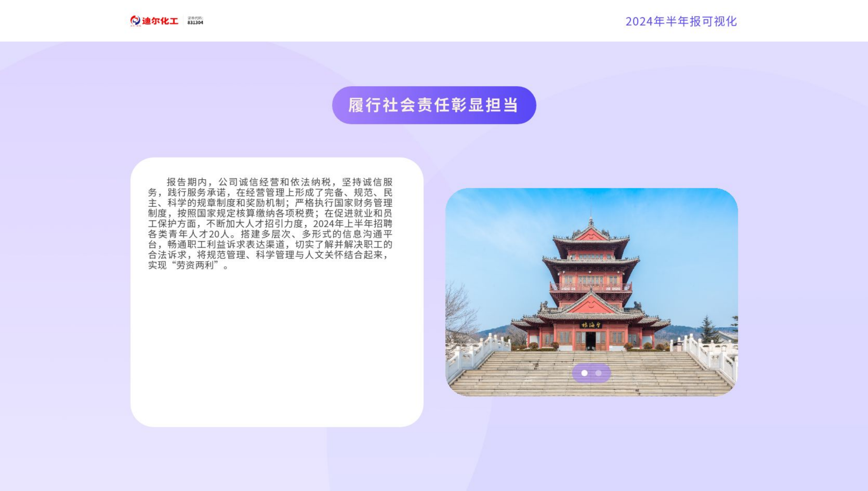Image resolution: width=868 pixels, height=491 pixels.
Task: Click the red 迪尔化工 brand name text
Action: click(x=160, y=21)
